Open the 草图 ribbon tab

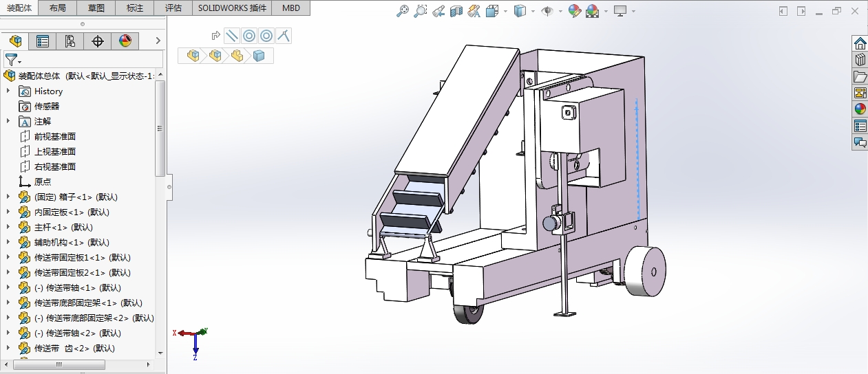point(97,8)
